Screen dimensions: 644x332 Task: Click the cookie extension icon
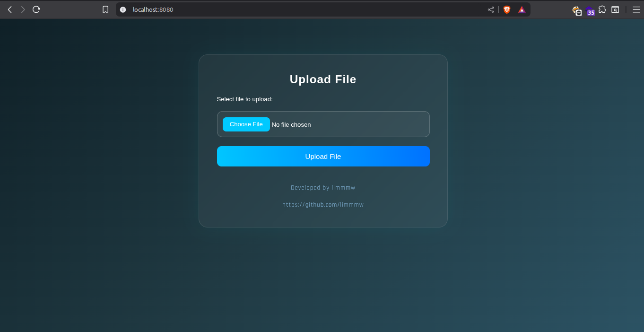pos(576,10)
